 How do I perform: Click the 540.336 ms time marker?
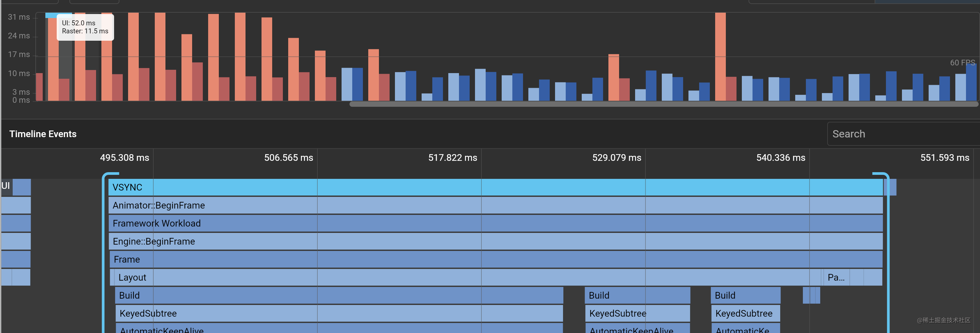pyautogui.click(x=781, y=157)
